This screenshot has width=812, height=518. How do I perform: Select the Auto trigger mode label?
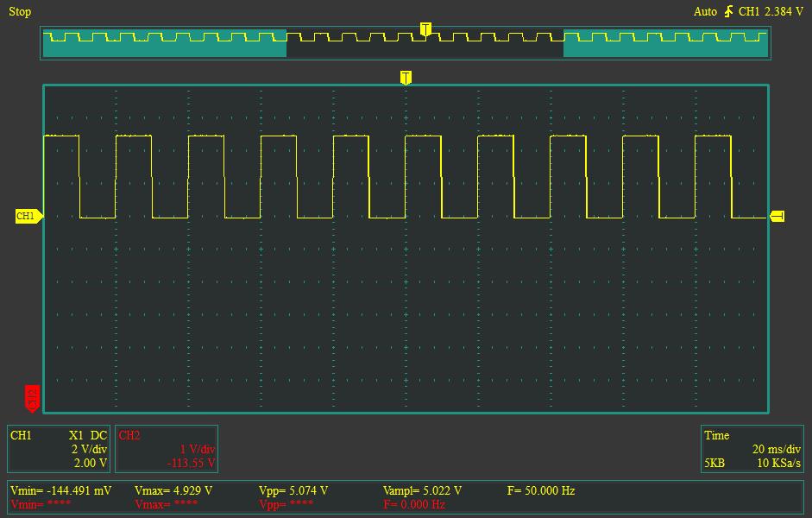tap(705, 11)
